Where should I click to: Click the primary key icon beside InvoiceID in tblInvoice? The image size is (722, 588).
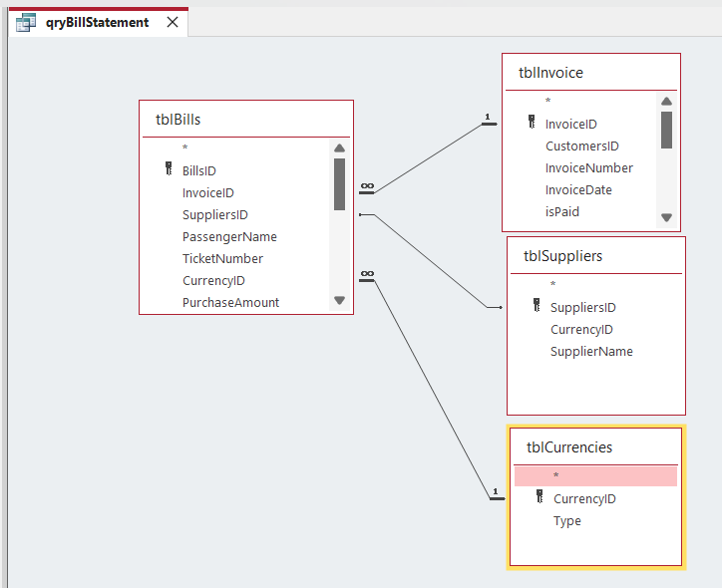click(532, 122)
